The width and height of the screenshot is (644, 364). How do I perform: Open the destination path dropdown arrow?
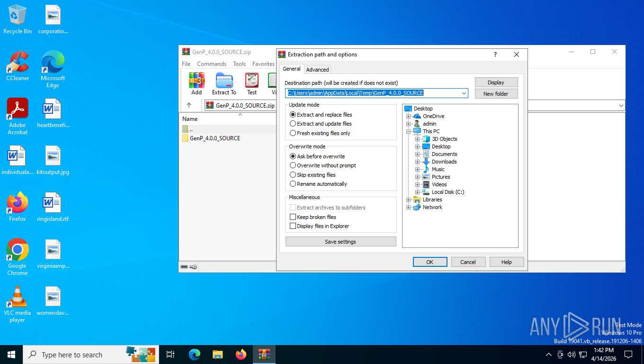[464, 93]
